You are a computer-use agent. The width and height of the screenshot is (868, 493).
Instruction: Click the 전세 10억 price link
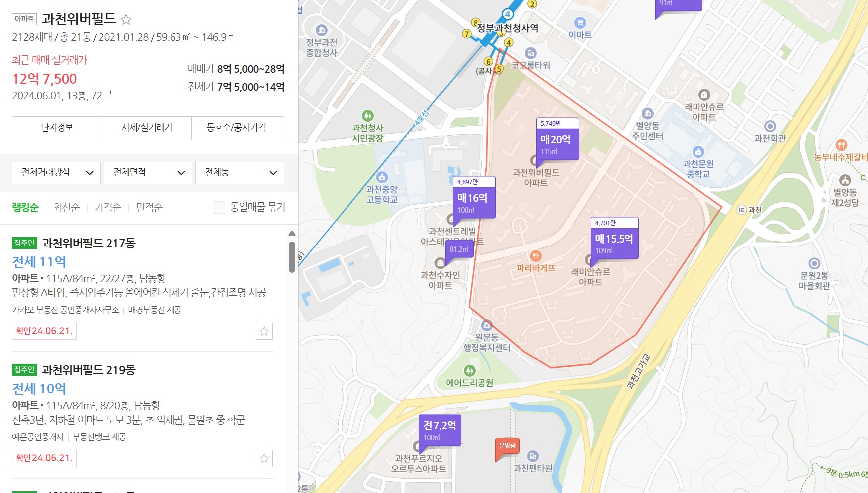pos(39,388)
